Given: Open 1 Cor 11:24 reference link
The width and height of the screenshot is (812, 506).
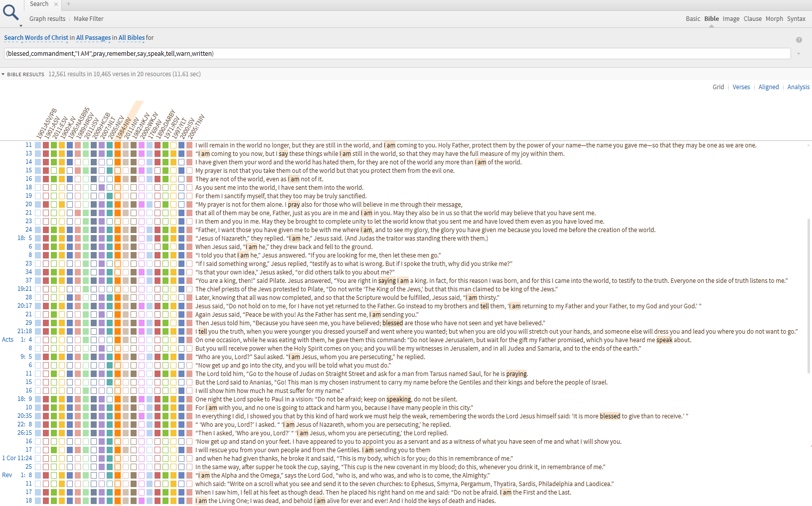Looking at the screenshot, I should point(17,459).
